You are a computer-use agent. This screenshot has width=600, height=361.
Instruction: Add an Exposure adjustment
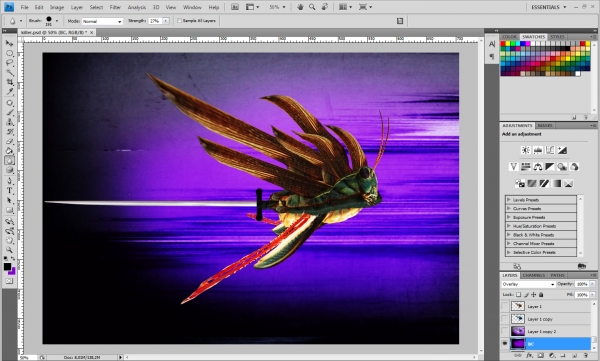[562, 150]
